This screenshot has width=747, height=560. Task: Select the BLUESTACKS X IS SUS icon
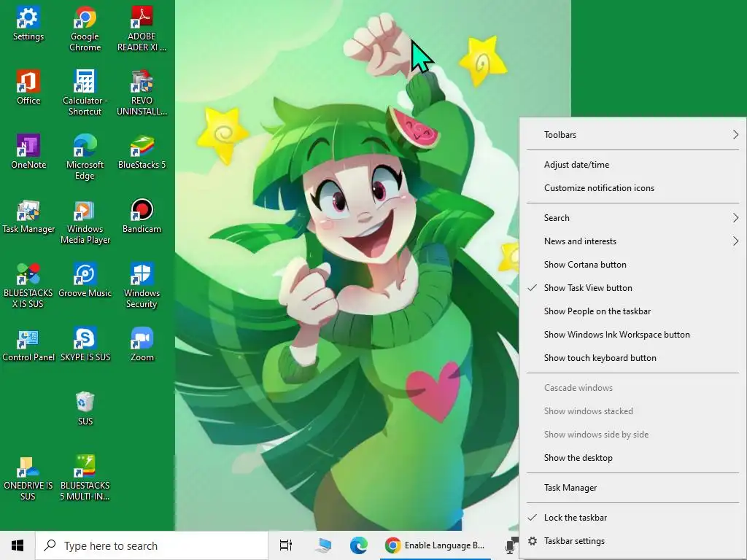point(28,286)
